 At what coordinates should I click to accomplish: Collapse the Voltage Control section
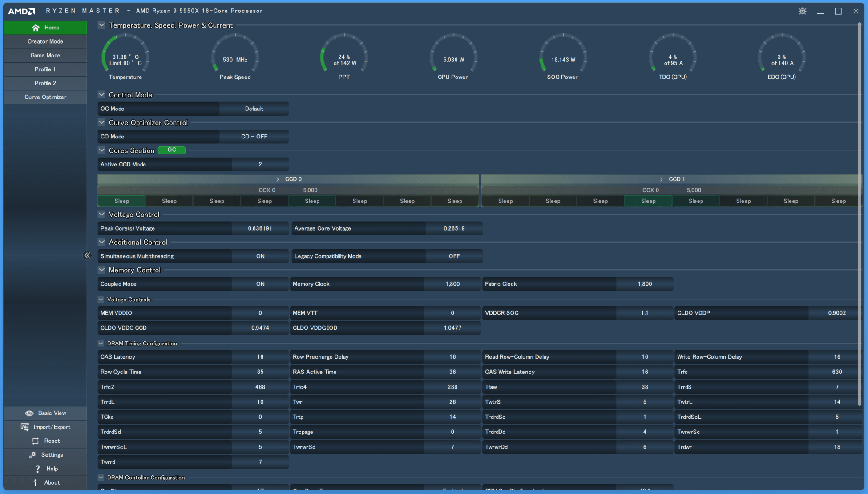pyautogui.click(x=101, y=214)
